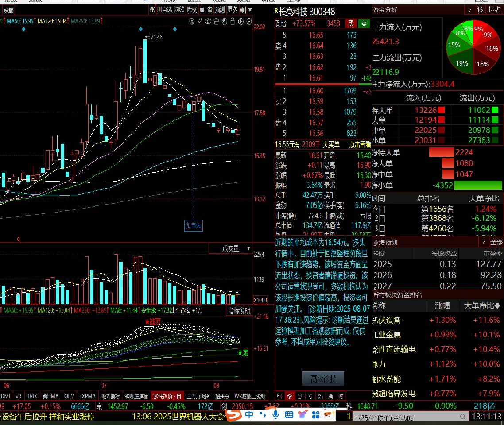
Task: Select OBV indicator tab
Action: coord(69,396)
